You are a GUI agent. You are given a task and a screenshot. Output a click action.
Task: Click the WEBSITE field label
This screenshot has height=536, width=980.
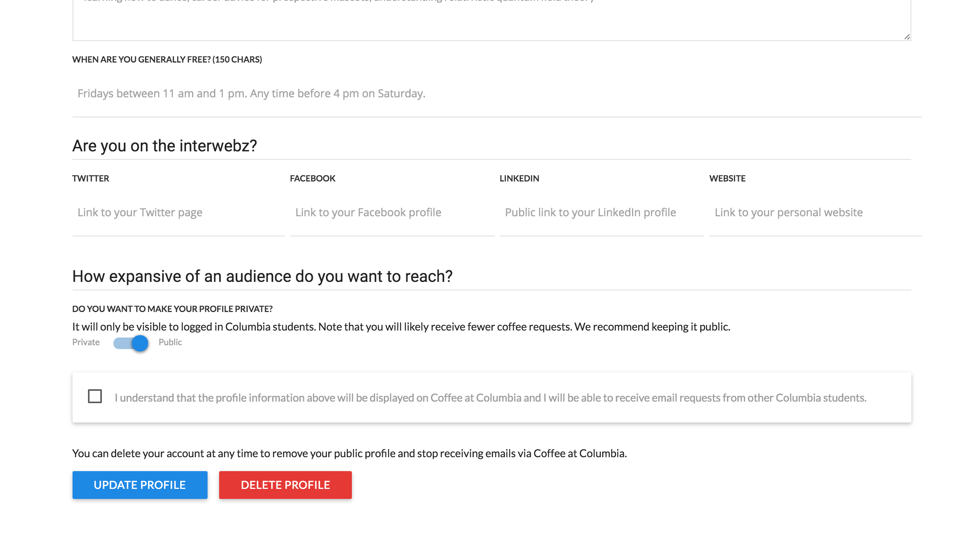(727, 179)
